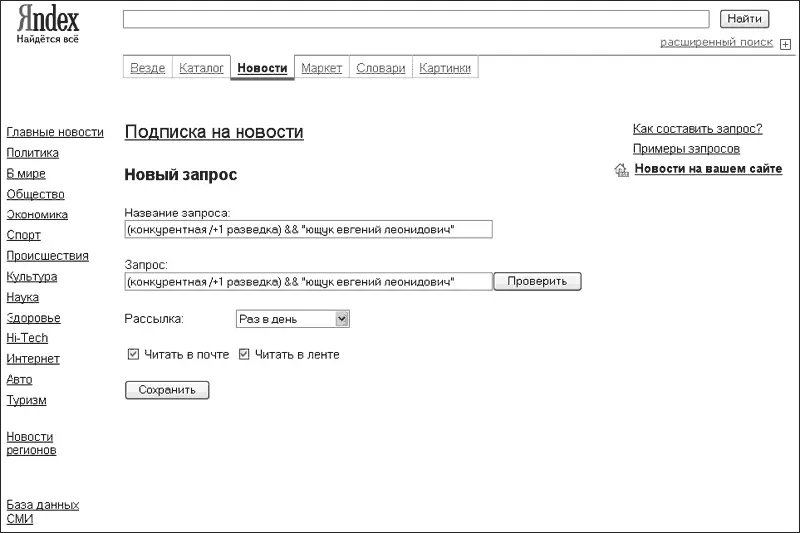Viewport: 800px width, 533px height.
Task: Click the Сохранить button
Action: tap(167, 390)
